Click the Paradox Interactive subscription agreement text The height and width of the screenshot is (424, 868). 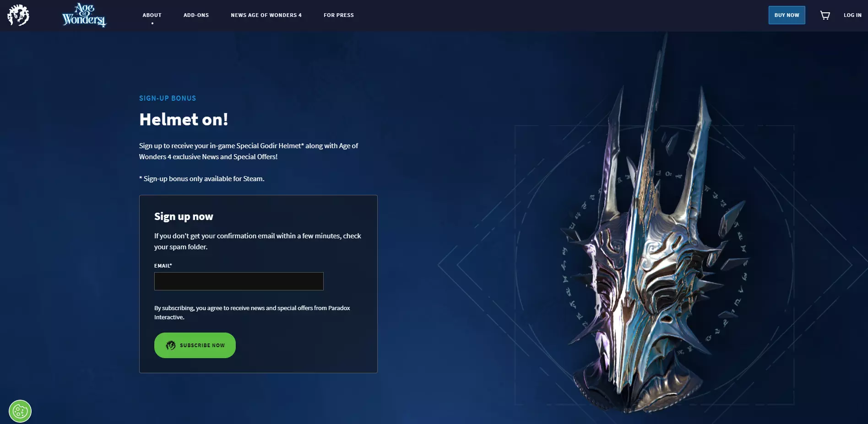(x=252, y=312)
